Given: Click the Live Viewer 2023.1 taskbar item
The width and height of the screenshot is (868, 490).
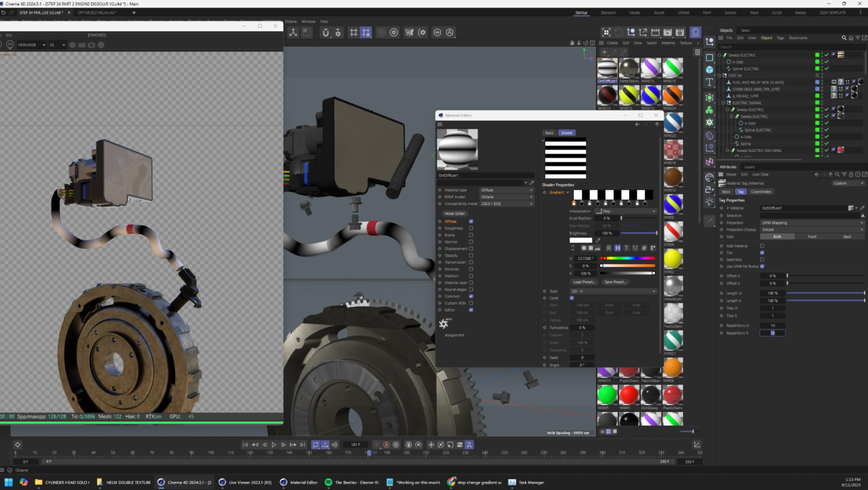Looking at the screenshot, I should [245, 482].
